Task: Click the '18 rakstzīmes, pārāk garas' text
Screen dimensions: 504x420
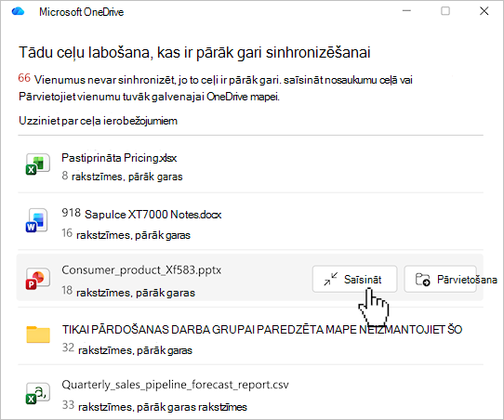Action: 128,292
